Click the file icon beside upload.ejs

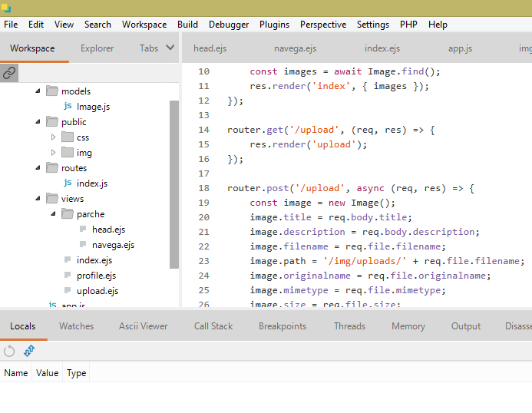[68, 291]
